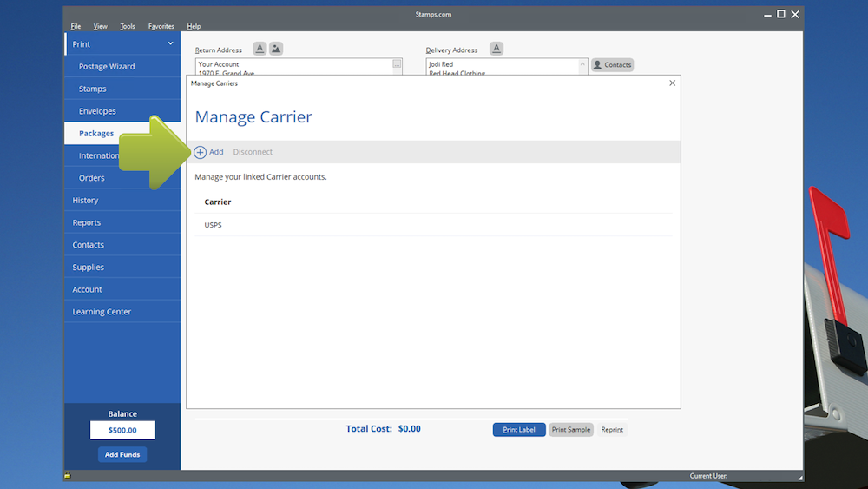Select the USPS carrier row
Screen dimensions: 868x489
coord(432,225)
